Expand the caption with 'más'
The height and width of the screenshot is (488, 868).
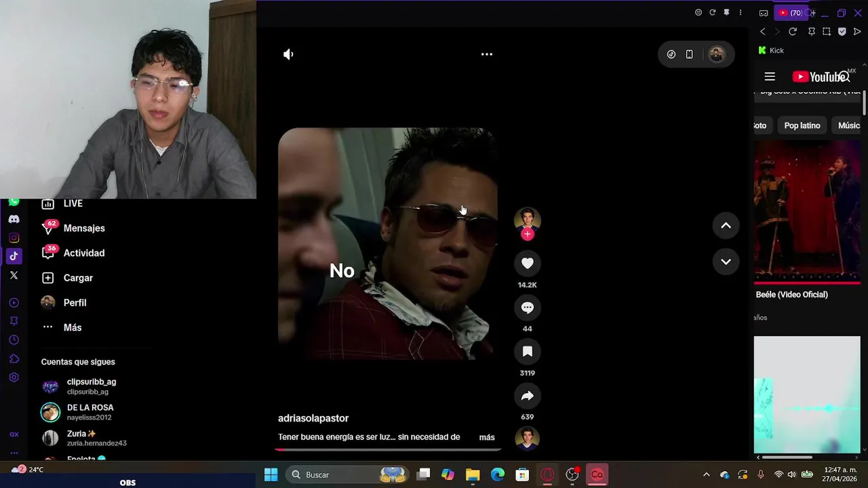point(487,437)
